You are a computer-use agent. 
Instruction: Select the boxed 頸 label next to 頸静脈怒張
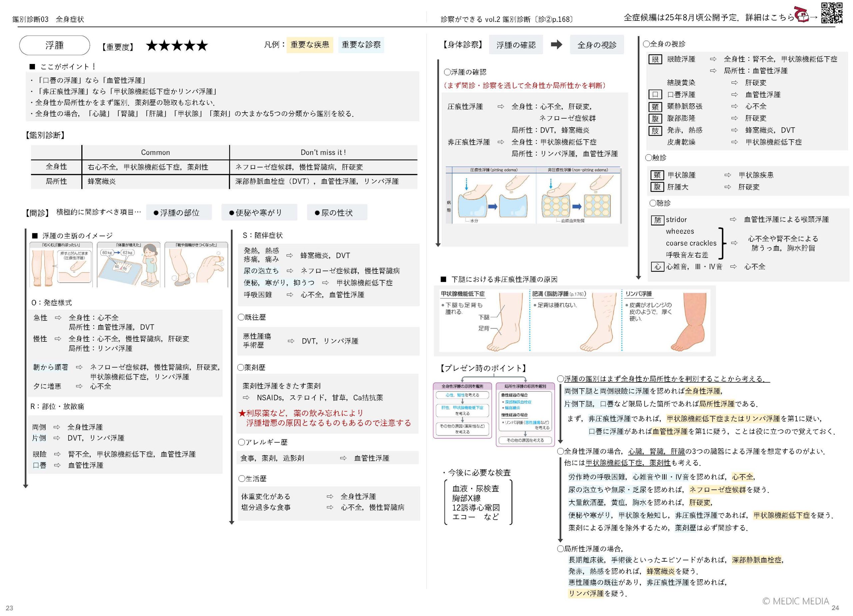(655, 106)
